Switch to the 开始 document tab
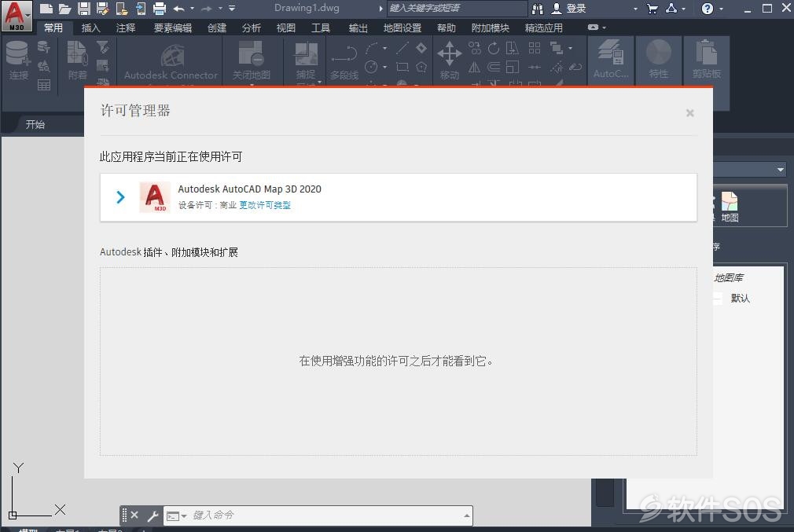The height and width of the screenshot is (532, 794). [x=35, y=124]
